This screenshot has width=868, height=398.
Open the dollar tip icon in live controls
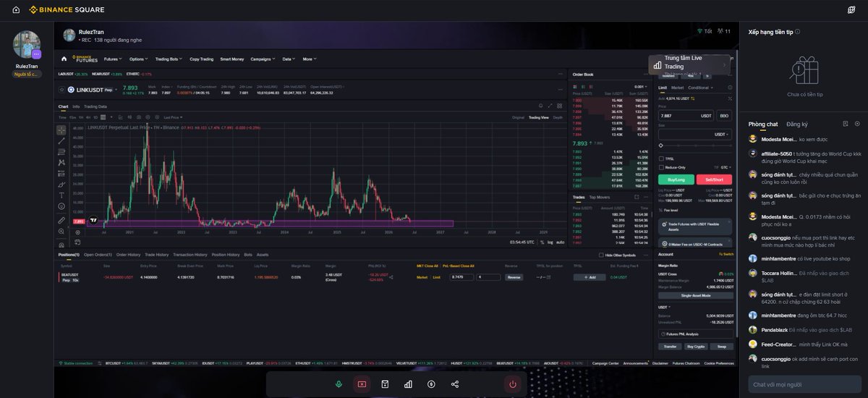tap(431, 384)
